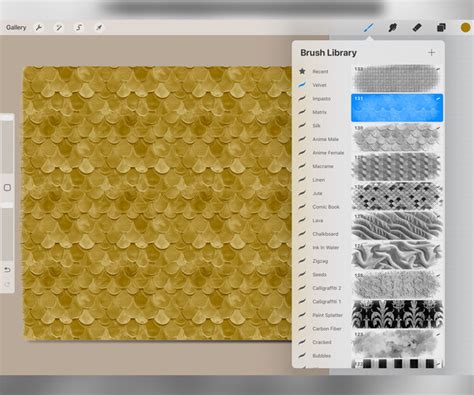Click the star icon beside Recent
Image resolution: width=474 pixels, height=395 pixels.
click(302, 71)
